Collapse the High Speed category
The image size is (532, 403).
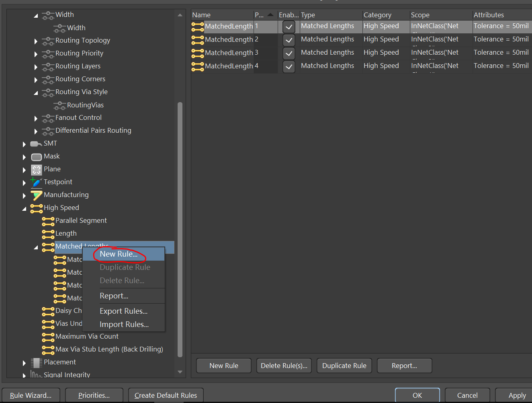[24, 209]
